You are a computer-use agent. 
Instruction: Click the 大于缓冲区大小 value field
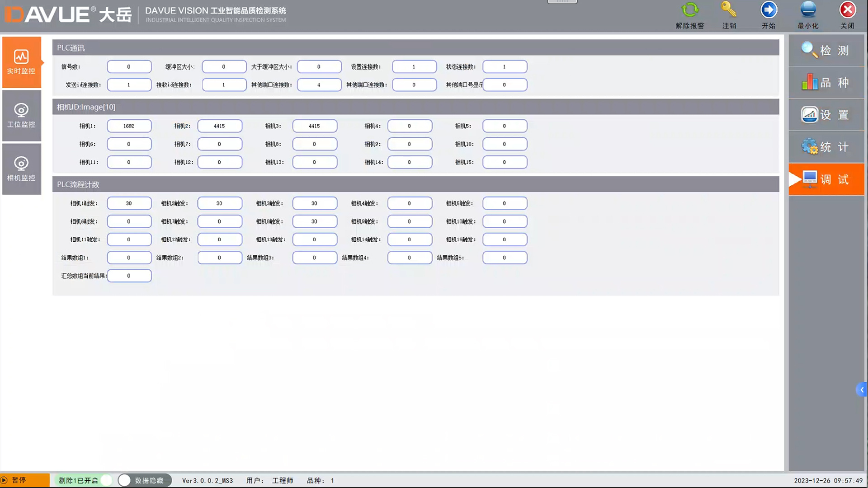(x=319, y=66)
